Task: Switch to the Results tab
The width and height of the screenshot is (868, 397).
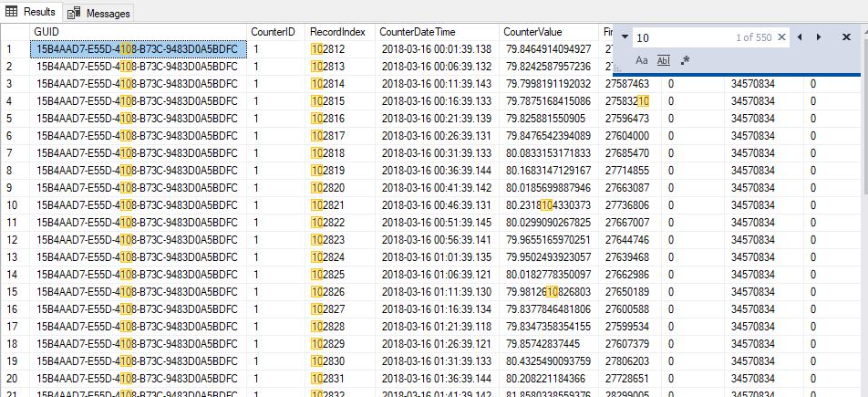Action: point(30,12)
